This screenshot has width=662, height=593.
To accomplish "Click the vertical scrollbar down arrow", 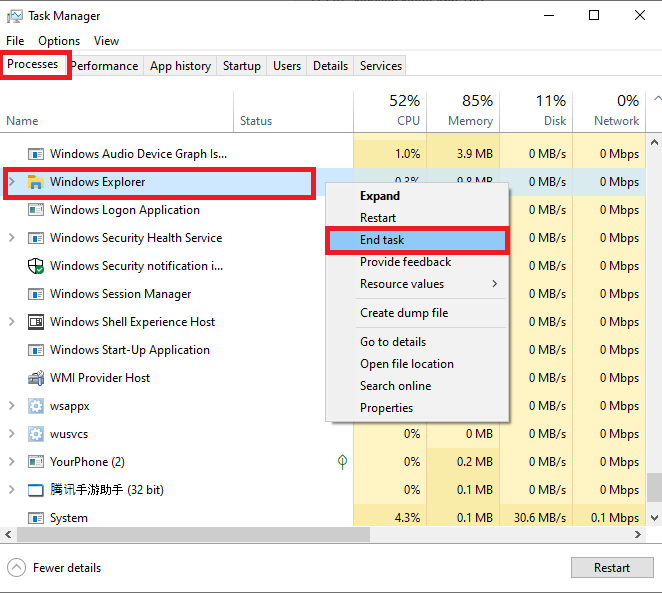I will [x=654, y=518].
